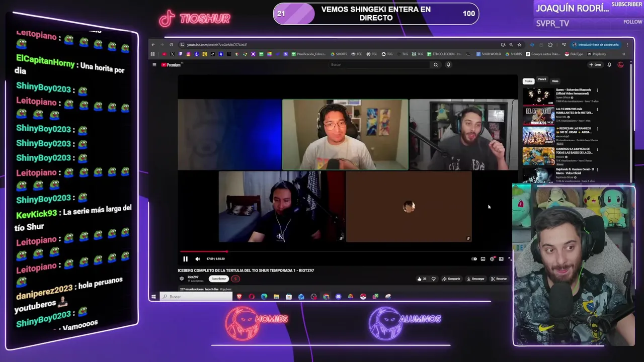Open YouTube notifications bell
This screenshot has width=644, height=362.
point(609,65)
